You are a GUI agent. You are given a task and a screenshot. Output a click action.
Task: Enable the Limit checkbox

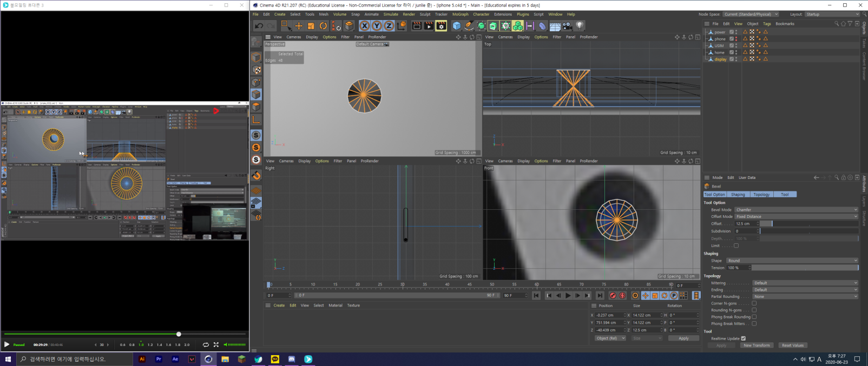click(x=736, y=246)
